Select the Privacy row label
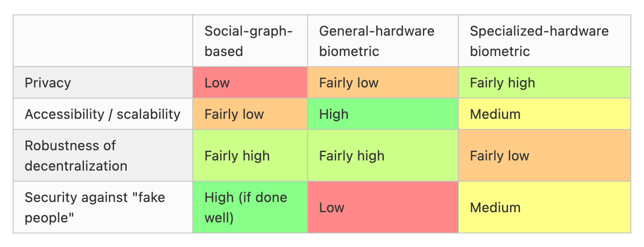 pyautogui.click(x=103, y=83)
